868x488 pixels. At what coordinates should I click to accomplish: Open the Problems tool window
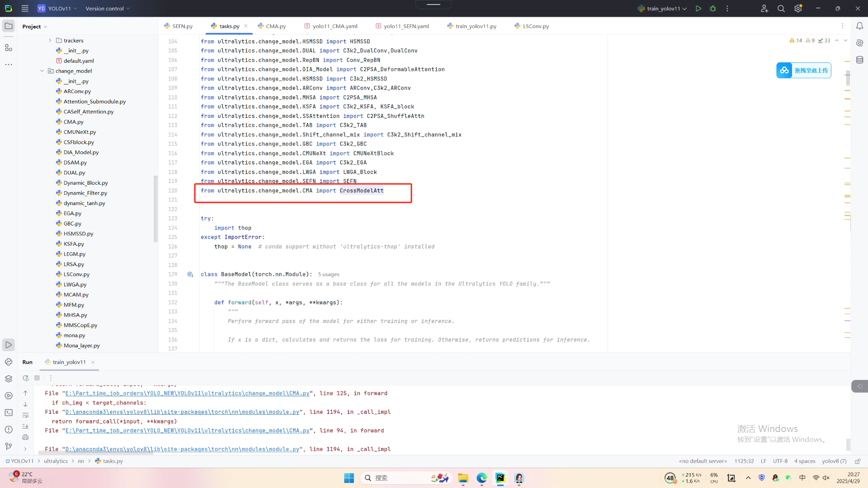(x=9, y=429)
